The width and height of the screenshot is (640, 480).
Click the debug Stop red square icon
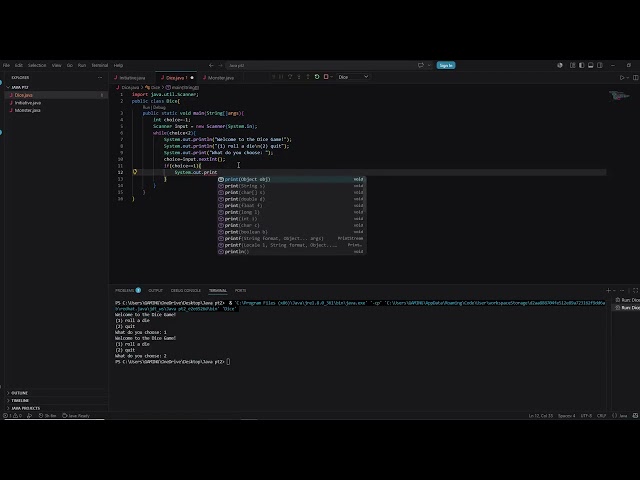click(326, 77)
